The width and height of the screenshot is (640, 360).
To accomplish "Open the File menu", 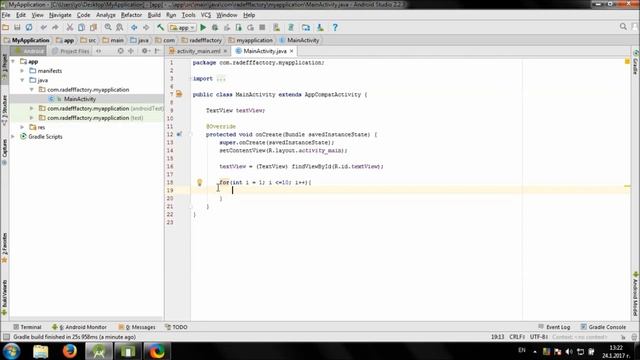I will 6,15.
